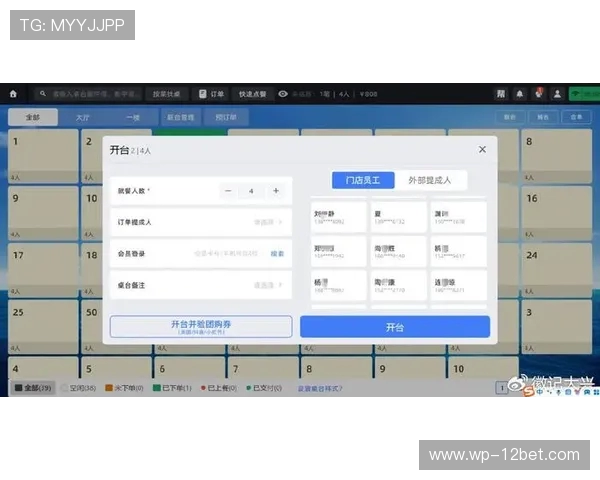Screen dimensions: 600x480
Task: Click 搜索 link in 会员登录 row
Action: coord(277,253)
